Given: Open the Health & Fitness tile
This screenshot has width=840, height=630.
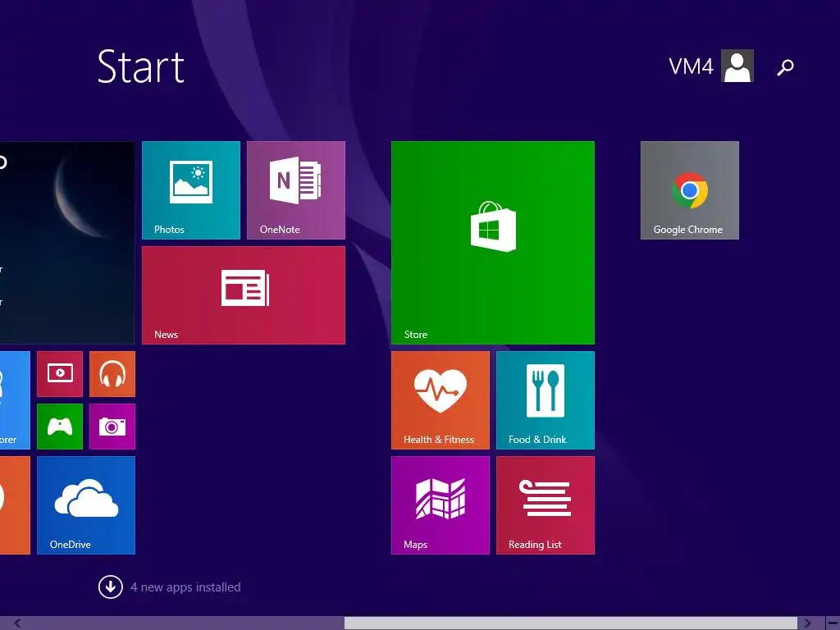Looking at the screenshot, I should click(441, 400).
